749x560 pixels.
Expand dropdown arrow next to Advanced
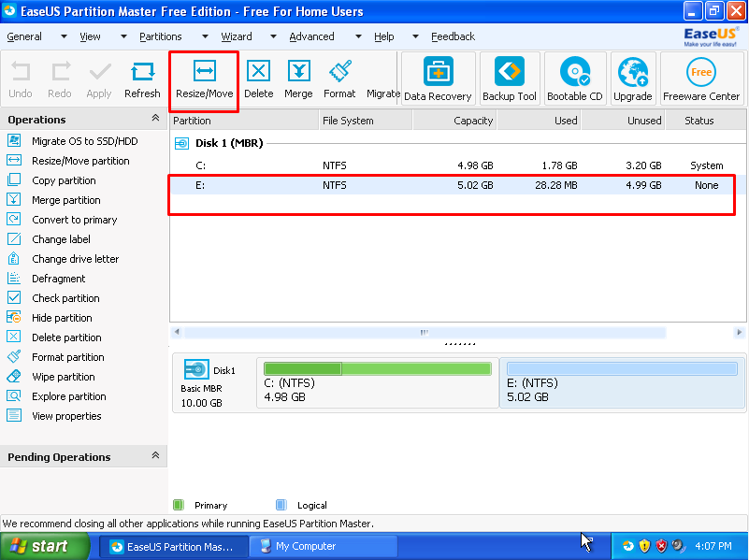pos(358,36)
